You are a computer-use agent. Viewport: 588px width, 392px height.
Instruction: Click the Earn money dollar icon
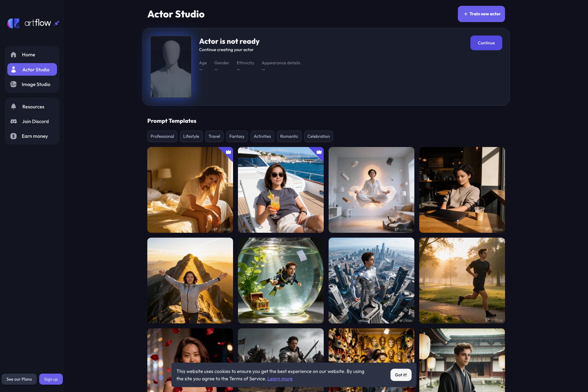tap(13, 136)
